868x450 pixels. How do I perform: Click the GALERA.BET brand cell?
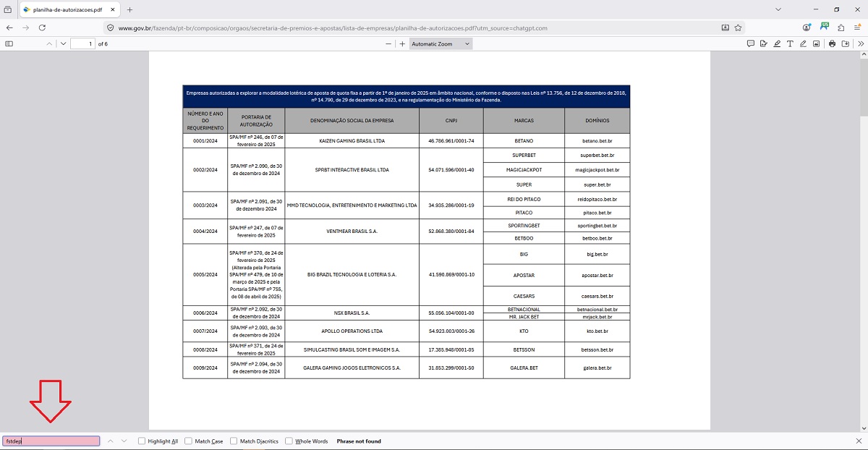pos(524,368)
